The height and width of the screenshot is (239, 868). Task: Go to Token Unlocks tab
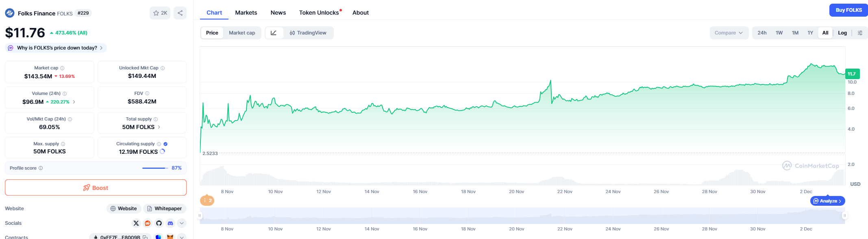(x=319, y=13)
